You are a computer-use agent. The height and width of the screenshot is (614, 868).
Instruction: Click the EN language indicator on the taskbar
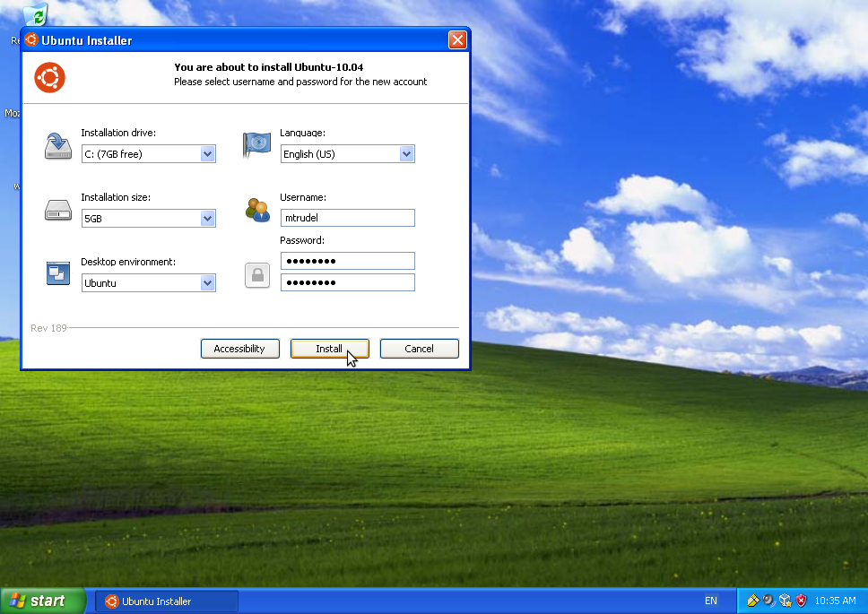click(711, 601)
